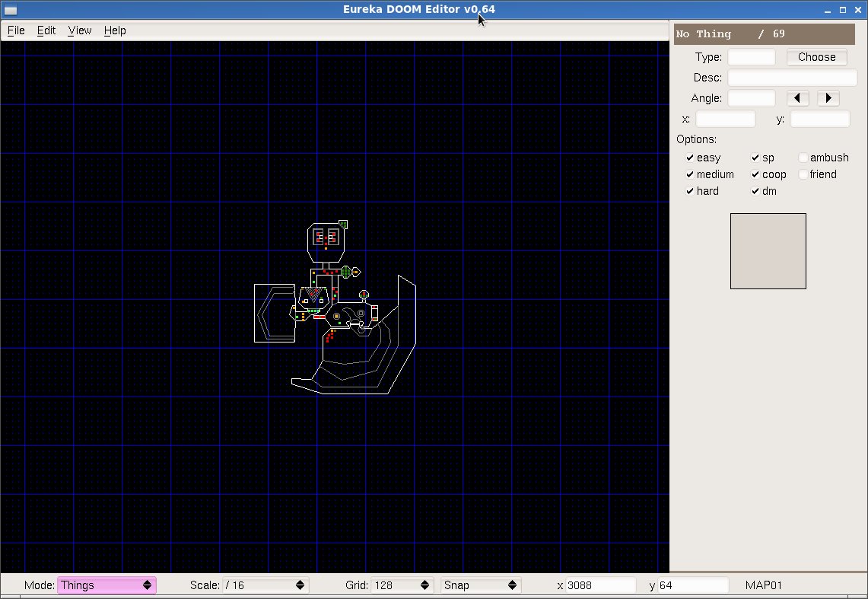Toggle the hard skill checkbox
This screenshot has width=868, height=599.
(x=690, y=191)
